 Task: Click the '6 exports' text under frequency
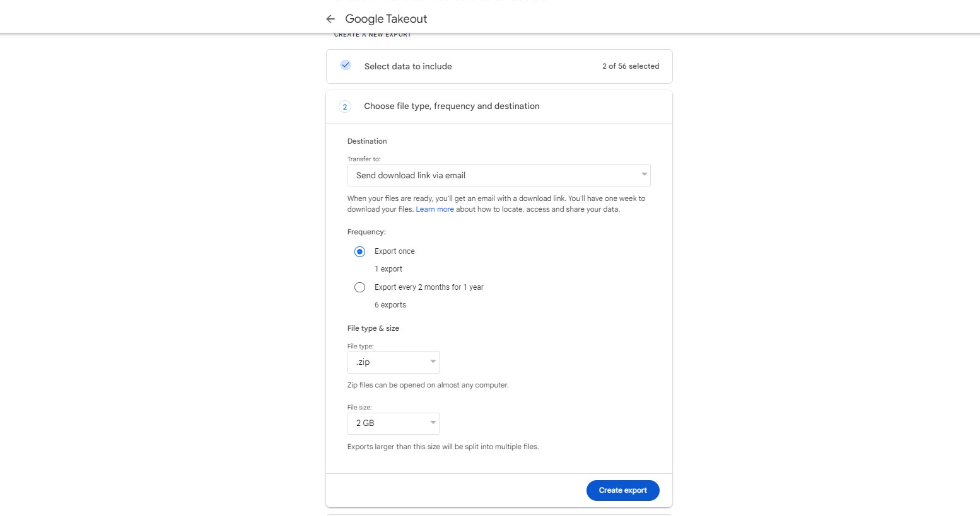pos(390,305)
